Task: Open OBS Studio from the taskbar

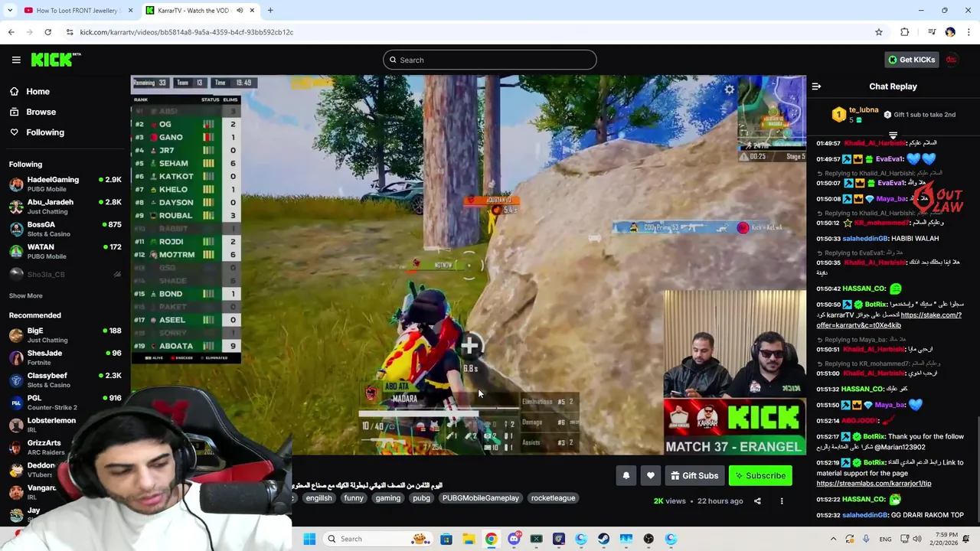Action: click(648, 539)
